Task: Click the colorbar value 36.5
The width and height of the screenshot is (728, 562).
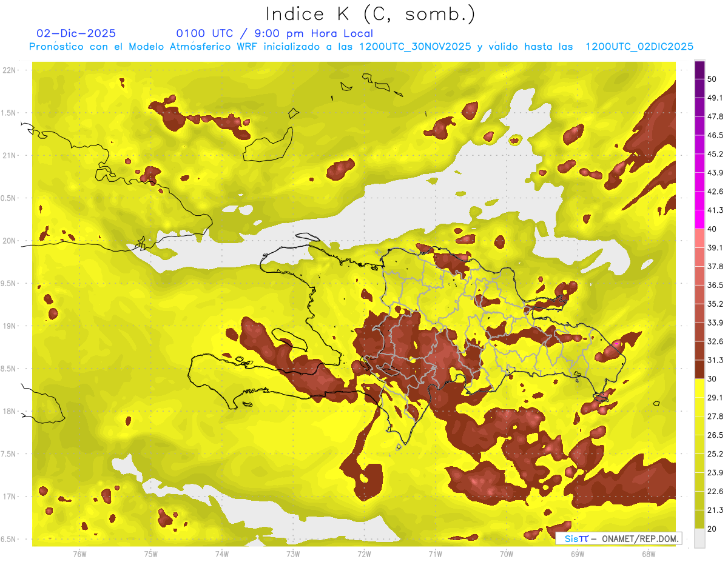Action: [715, 285]
